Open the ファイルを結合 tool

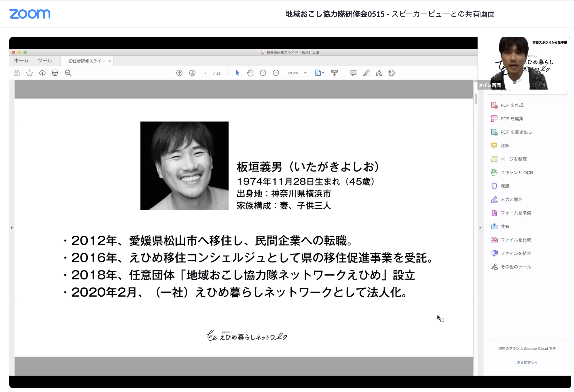[511, 253]
